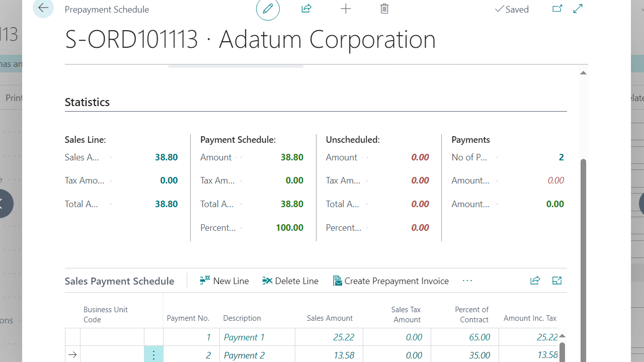The width and height of the screenshot is (644, 362).
Task: Collapse the Statistics section header
Action: pyautogui.click(x=87, y=102)
